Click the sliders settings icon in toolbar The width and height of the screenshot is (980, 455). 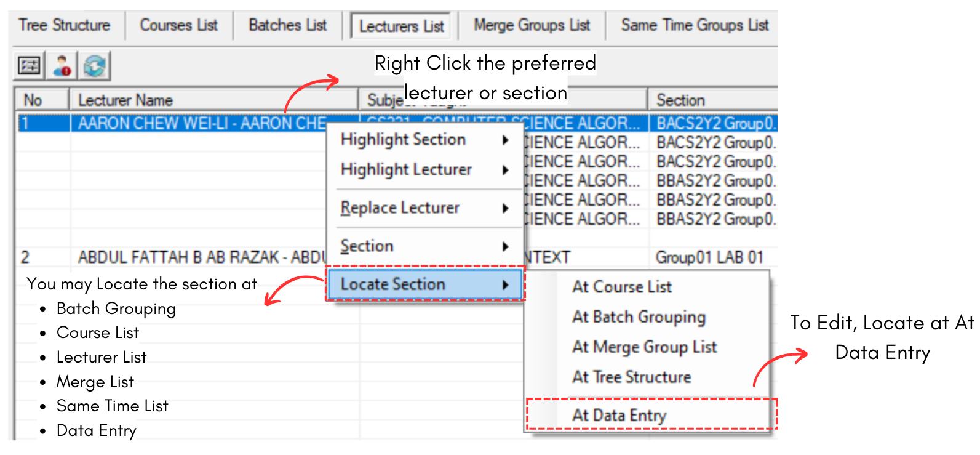[29, 66]
